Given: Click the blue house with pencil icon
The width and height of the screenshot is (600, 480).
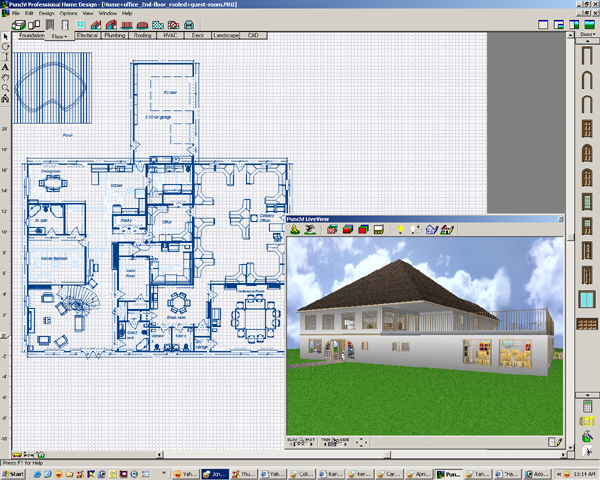Looking at the screenshot, I should click(x=431, y=229).
